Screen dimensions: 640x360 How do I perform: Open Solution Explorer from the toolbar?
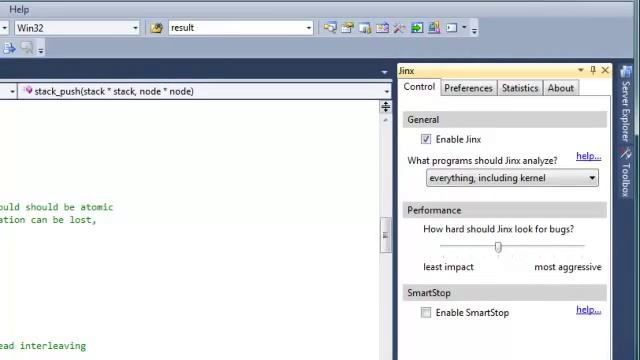[x=330, y=28]
